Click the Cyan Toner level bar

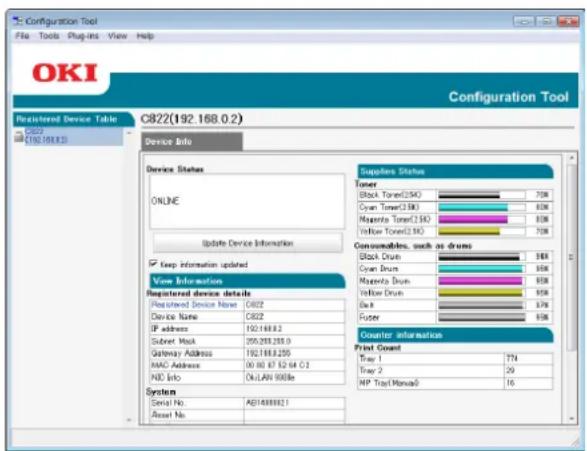coord(481,207)
